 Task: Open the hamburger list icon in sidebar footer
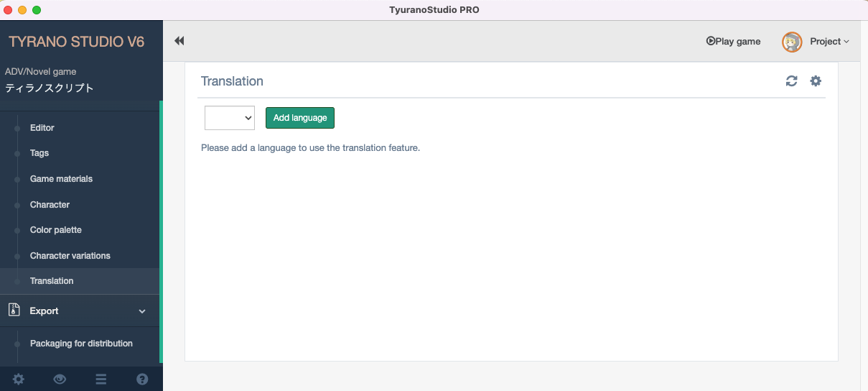click(101, 379)
